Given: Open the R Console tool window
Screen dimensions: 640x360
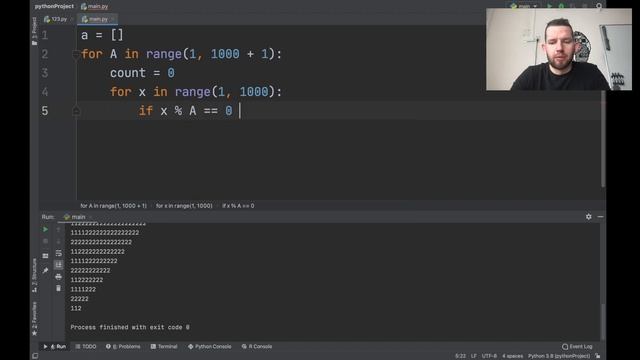Looking at the screenshot, I should (257, 347).
